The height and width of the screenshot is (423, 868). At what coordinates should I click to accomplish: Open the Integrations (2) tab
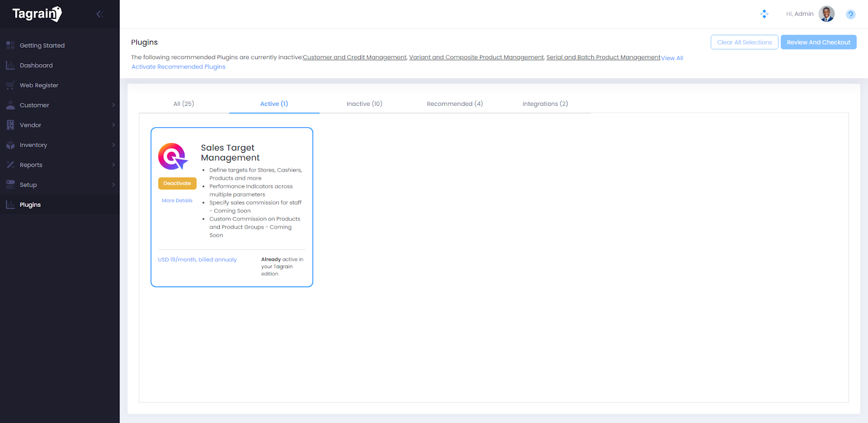(x=545, y=104)
